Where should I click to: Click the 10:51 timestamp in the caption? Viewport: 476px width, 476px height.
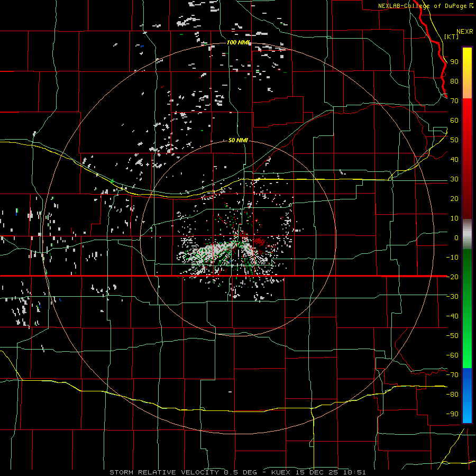pyautogui.click(x=354, y=472)
